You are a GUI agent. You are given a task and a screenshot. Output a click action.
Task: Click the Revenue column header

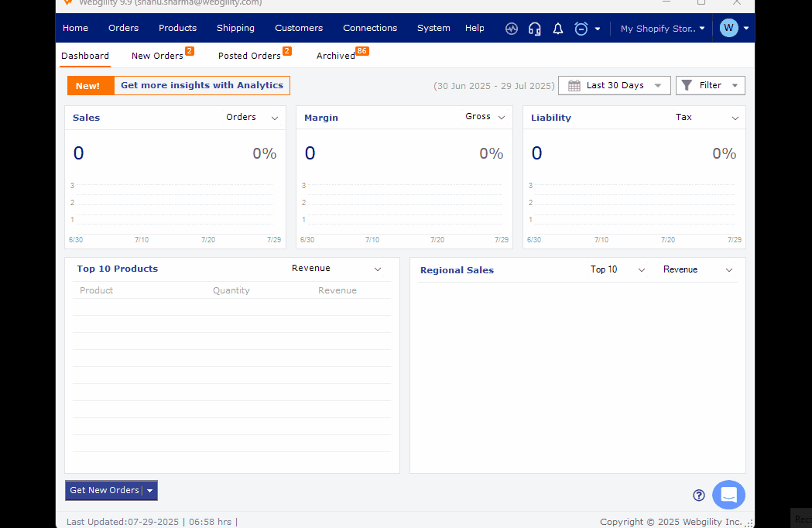pos(337,290)
